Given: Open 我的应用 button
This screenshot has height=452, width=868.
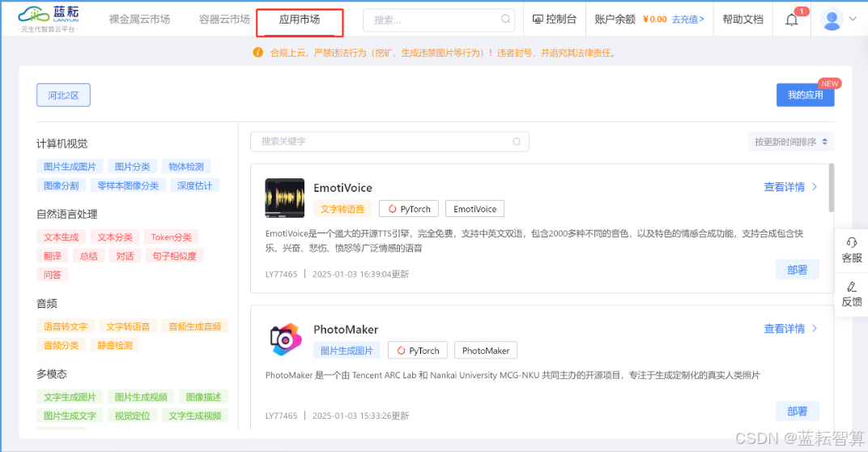Looking at the screenshot, I should coord(805,96).
